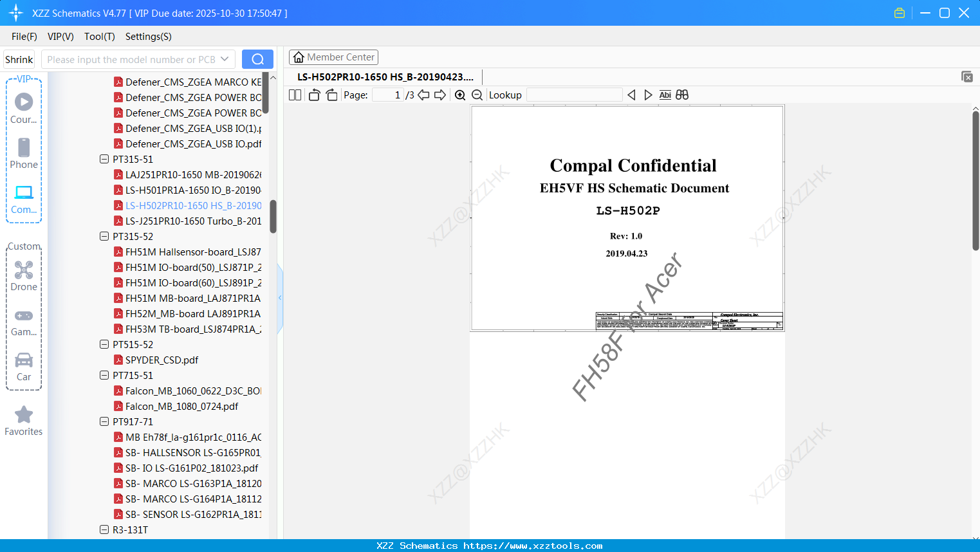Image resolution: width=980 pixels, height=552 pixels.
Task: Click the home icon of Member Center
Action: pyautogui.click(x=299, y=57)
